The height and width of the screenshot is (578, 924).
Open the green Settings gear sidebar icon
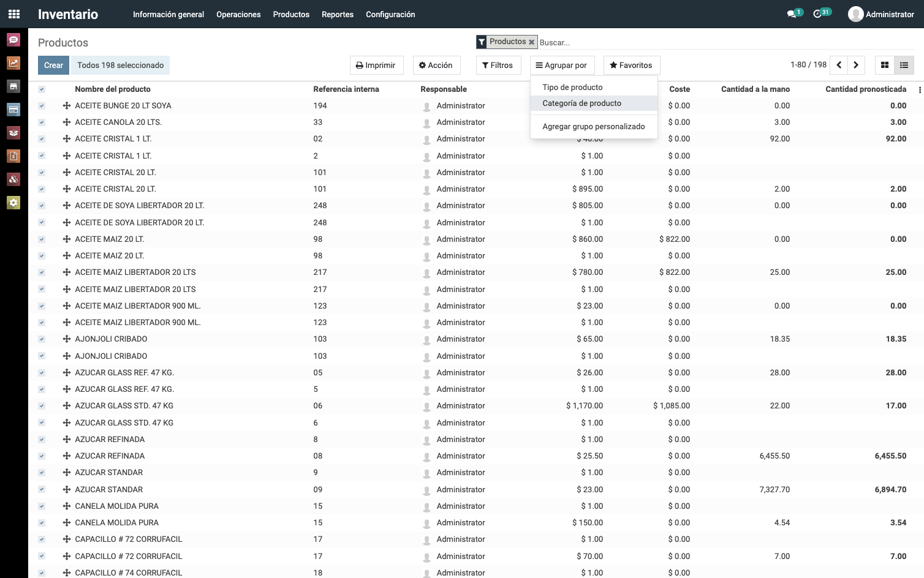tap(13, 203)
